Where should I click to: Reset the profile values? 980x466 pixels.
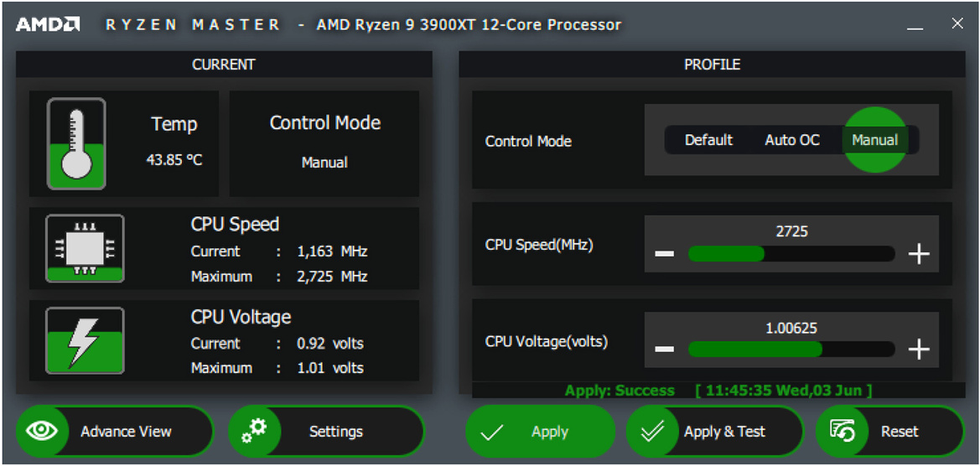click(890, 431)
